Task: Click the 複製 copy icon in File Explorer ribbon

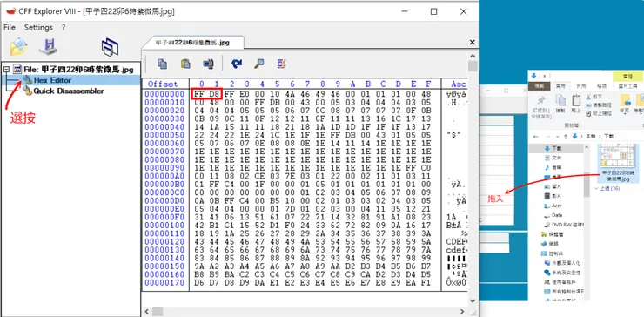Action: pyautogui.click(x=560, y=101)
